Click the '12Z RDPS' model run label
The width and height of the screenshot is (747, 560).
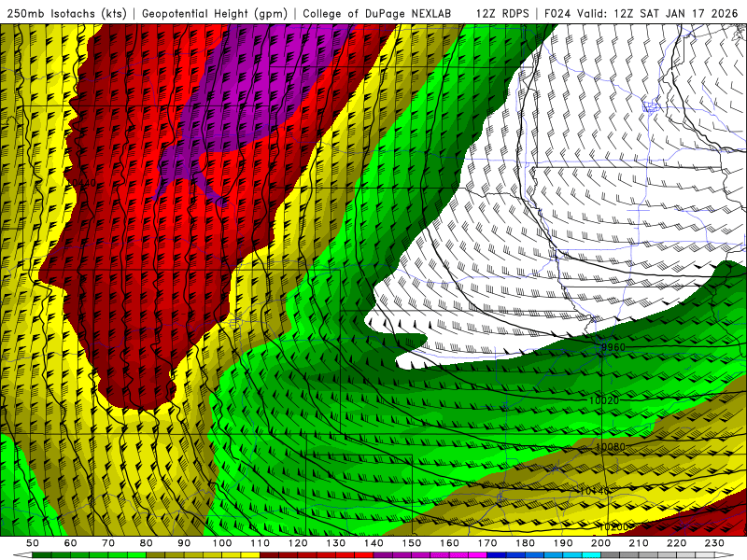[x=502, y=13]
